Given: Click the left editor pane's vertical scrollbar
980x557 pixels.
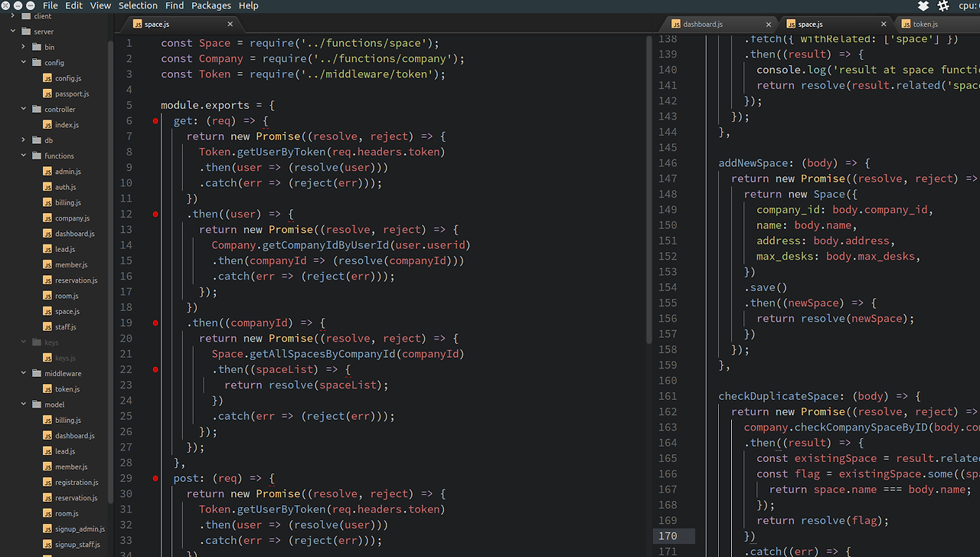Looking at the screenshot, I should (650, 189).
